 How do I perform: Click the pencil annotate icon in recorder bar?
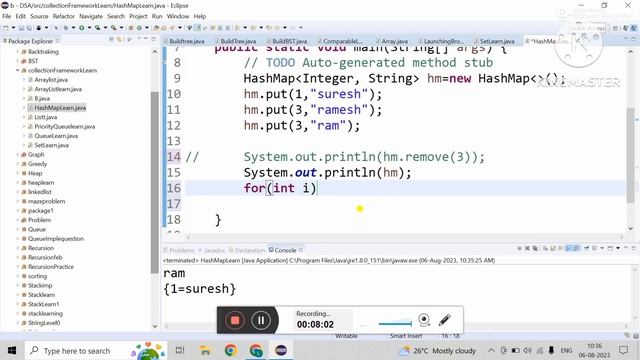pos(445,320)
